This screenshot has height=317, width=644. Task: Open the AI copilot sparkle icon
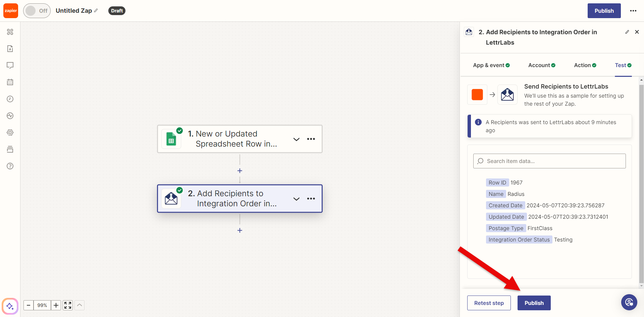[10, 306]
